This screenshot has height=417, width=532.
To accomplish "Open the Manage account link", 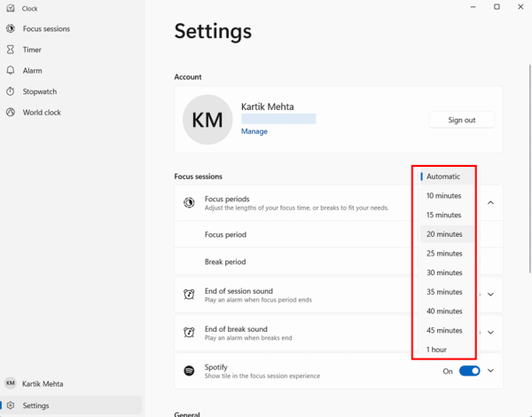I will click(x=254, y=131).
